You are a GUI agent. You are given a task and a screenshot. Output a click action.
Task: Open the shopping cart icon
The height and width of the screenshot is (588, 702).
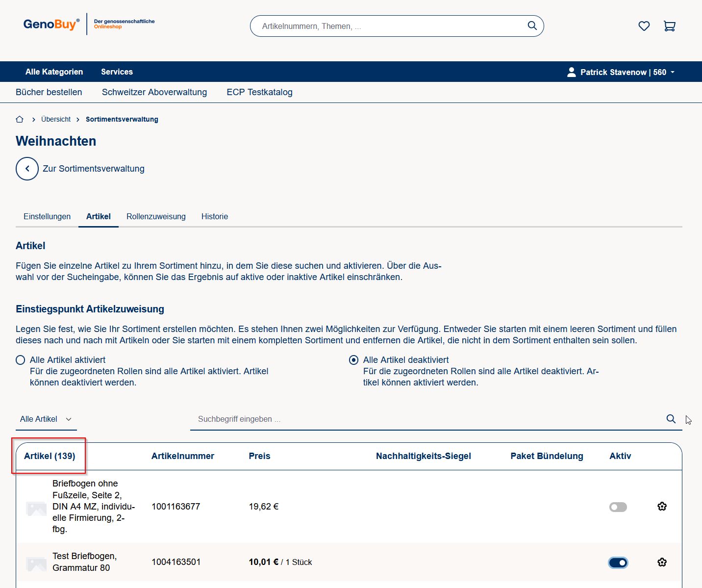pos(669,26)
